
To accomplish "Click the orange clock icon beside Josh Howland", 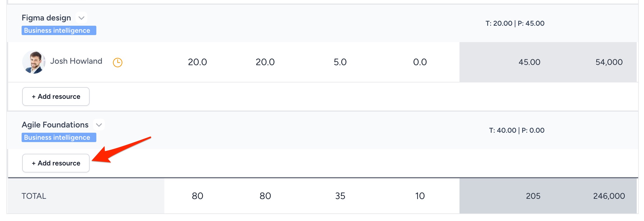I will pyautogui.click(x=118, y=62).
